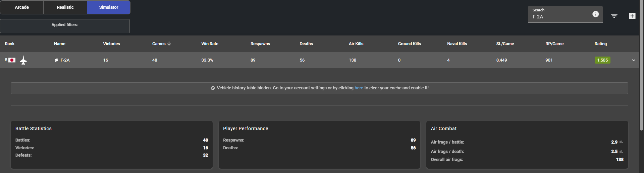Sort the table by Win Rate
The image size is (644, 173).
(210, 44)
